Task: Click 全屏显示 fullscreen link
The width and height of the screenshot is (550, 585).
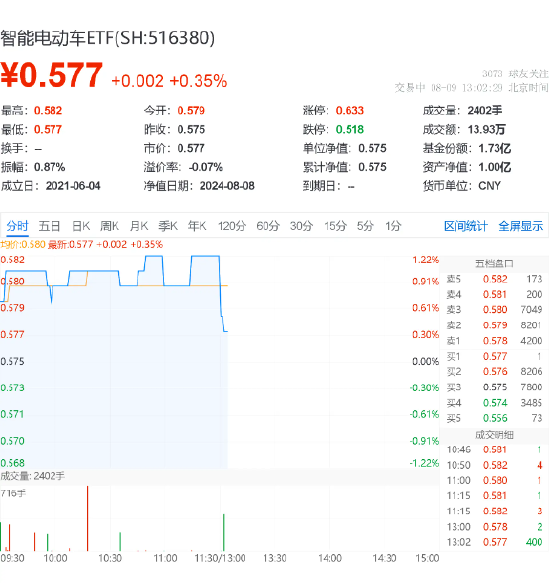Action: click(521, 226)
